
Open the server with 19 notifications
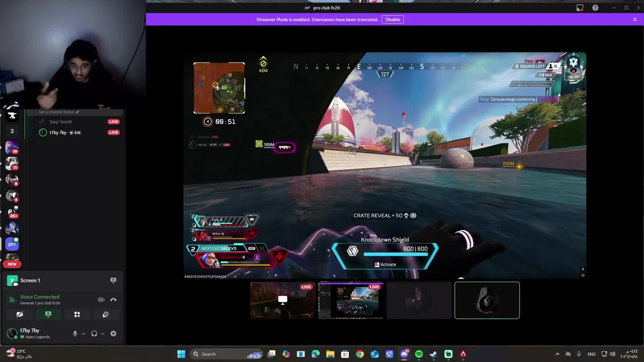12,147
